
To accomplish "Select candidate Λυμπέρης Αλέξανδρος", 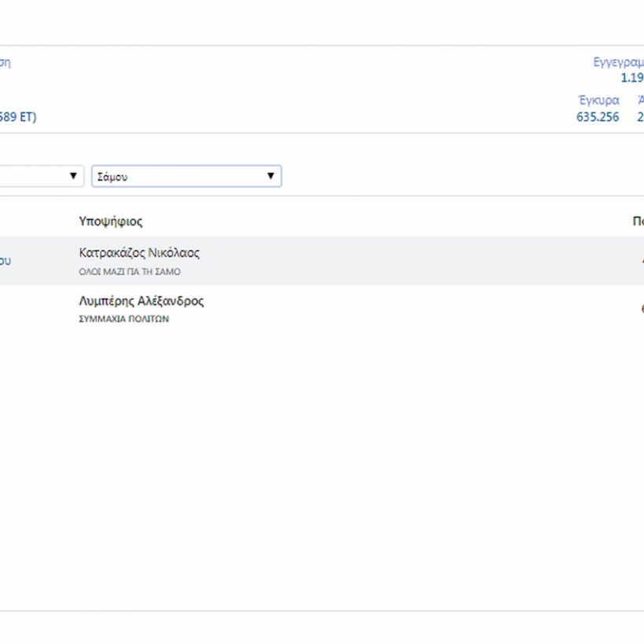I will pos(141,301).
